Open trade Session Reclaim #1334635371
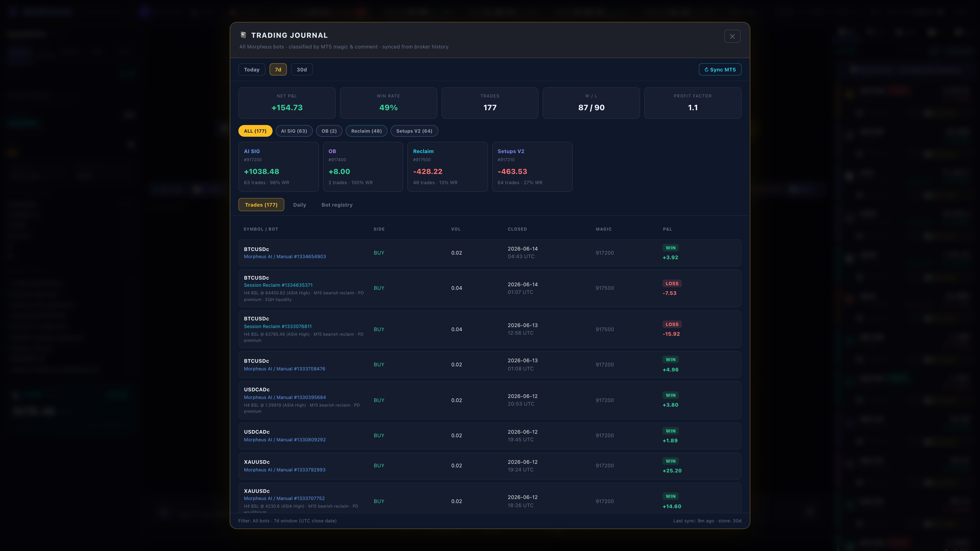 pyautogui.click(x=490, y=288)
